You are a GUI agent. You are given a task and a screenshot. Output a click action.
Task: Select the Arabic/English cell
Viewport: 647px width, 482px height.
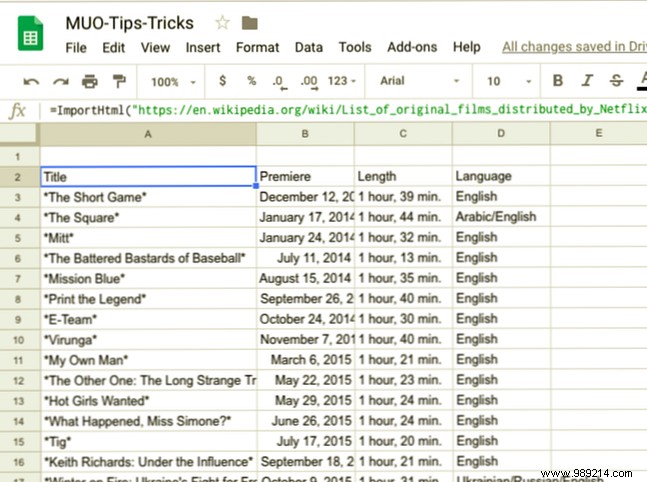(501, 217)
